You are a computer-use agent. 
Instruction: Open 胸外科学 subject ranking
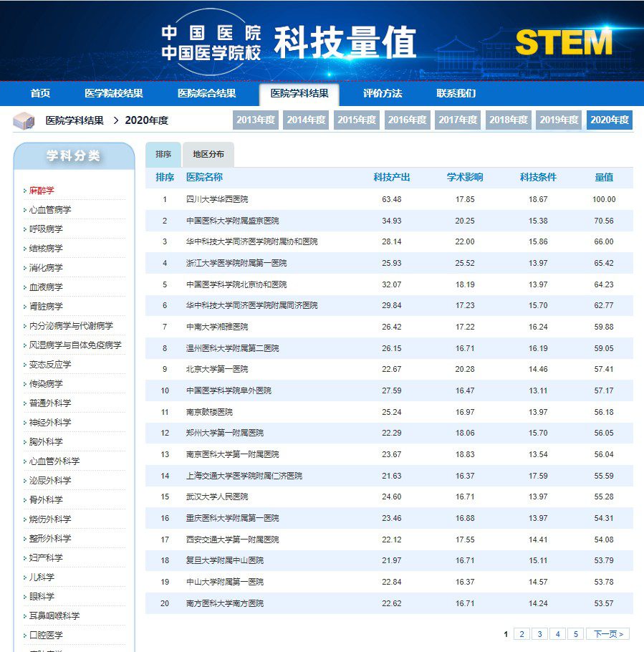point(46,441)
